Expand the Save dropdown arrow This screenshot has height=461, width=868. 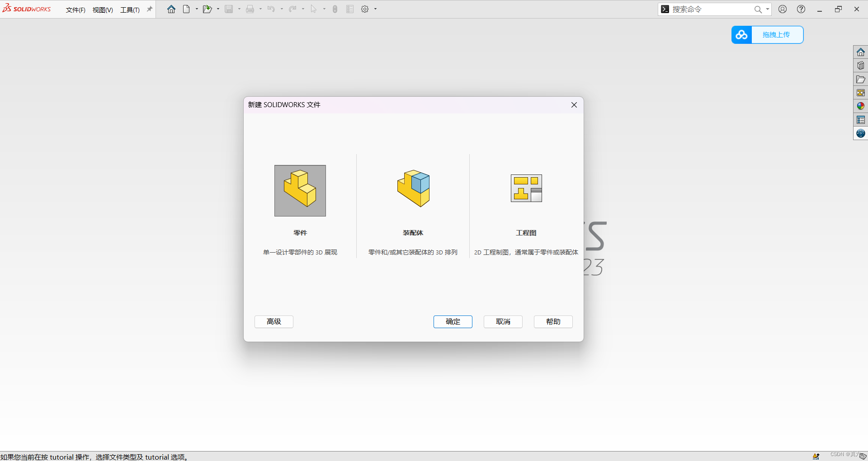tap(239, 9)
